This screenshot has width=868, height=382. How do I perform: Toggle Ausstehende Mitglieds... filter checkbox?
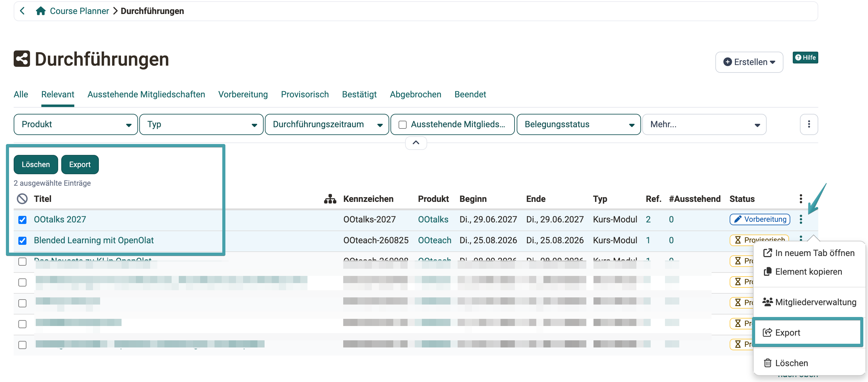click(402, 125)
